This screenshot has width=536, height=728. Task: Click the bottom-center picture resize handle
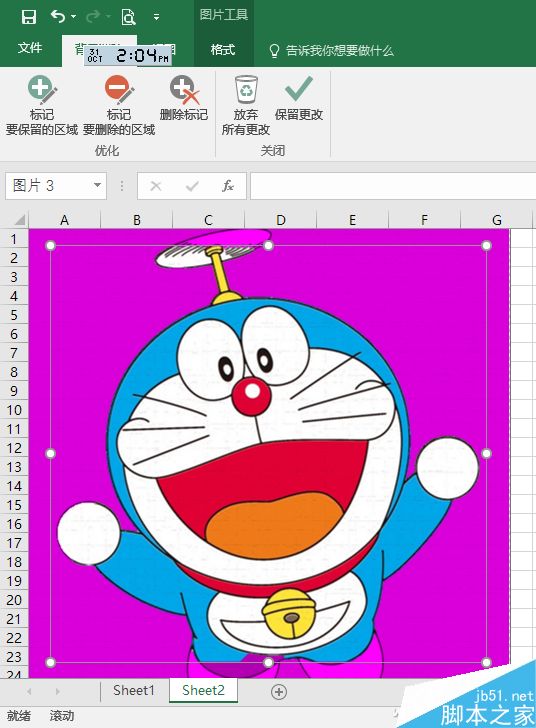[x=268, y=662]
